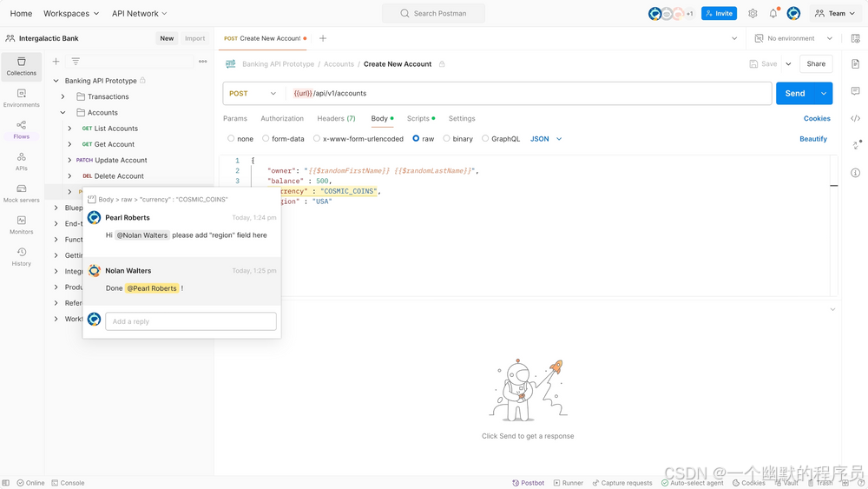This screenshot has width=868, height=489.
Task: Click the Accounts breadcrumb link
Action: click(339, 64)
